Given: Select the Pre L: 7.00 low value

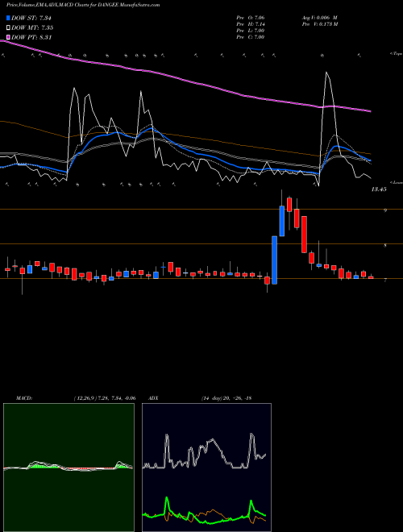Looking at the screenshot, I should click(x=251, y=31).
